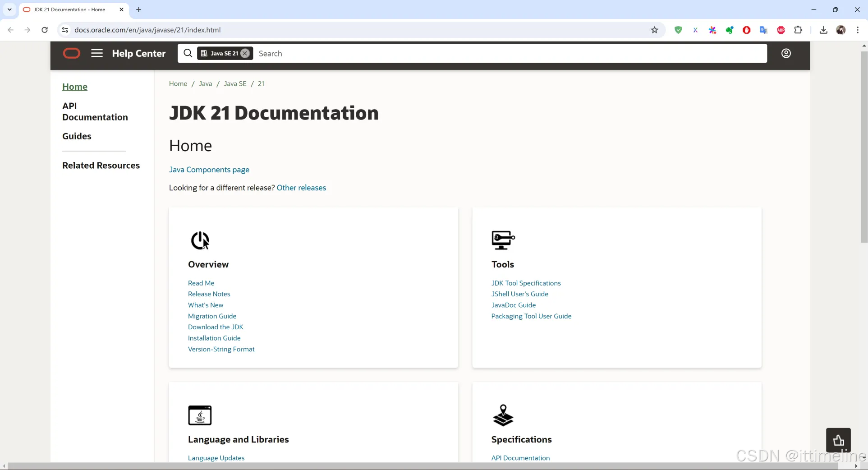Go forward to next page
Viewport: 868px width, 470px height.
pos(28,30)
